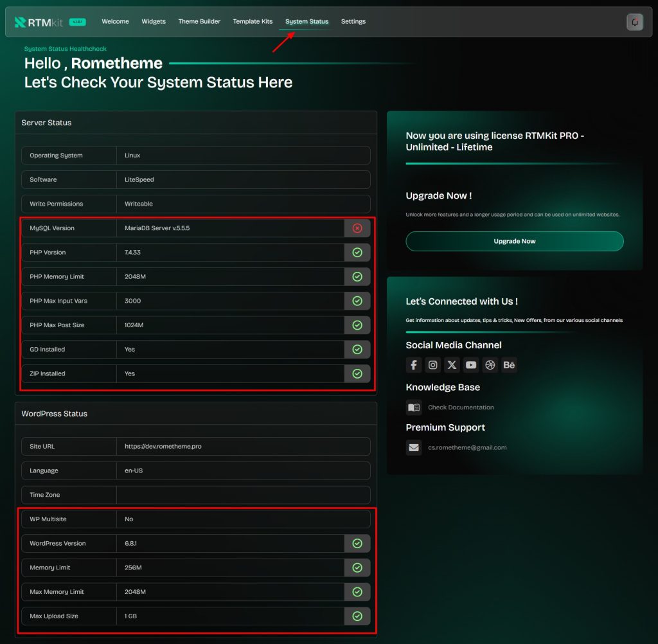Click the Server Status panel heading
This screenshot has width=658, height=644.
(46, 123)
